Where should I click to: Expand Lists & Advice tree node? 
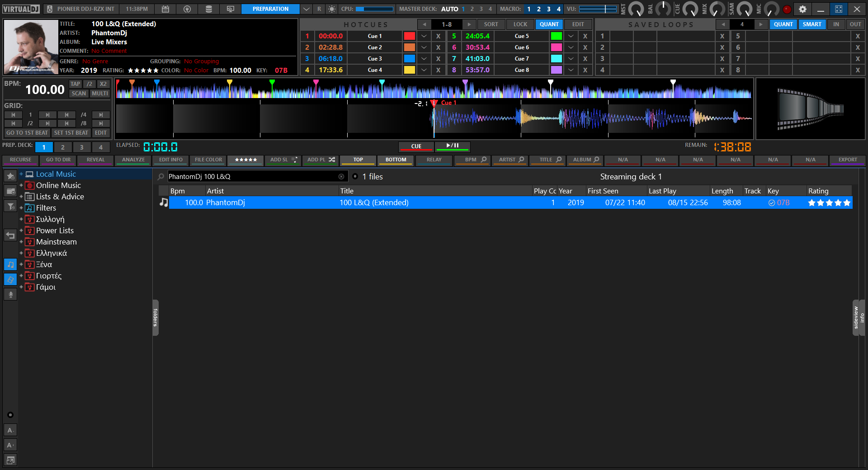click(21, 197)
